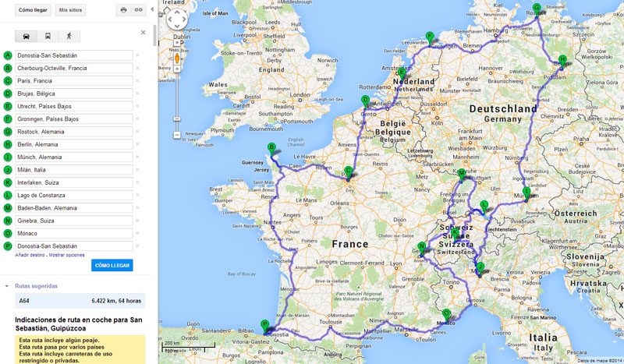Click the París, Francia destination field

(74, 81)
